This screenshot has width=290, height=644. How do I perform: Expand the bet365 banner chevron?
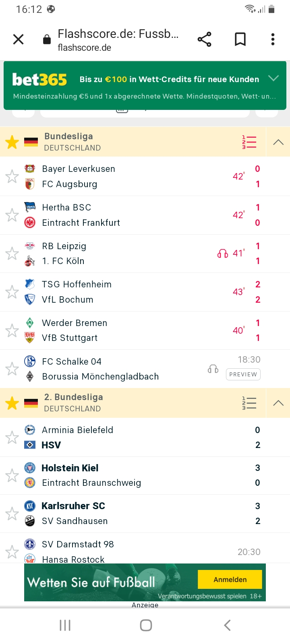[x=273, y=78]
